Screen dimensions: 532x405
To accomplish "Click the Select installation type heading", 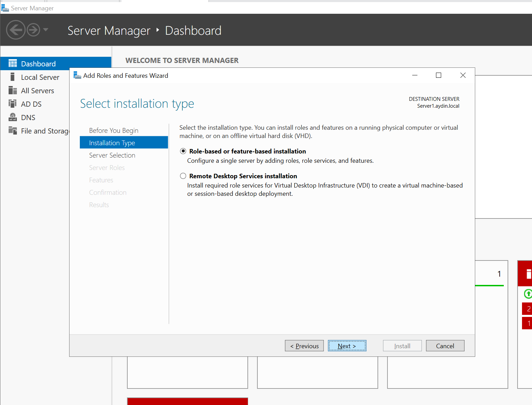I will pyautogui.click(x=137, y=104).
